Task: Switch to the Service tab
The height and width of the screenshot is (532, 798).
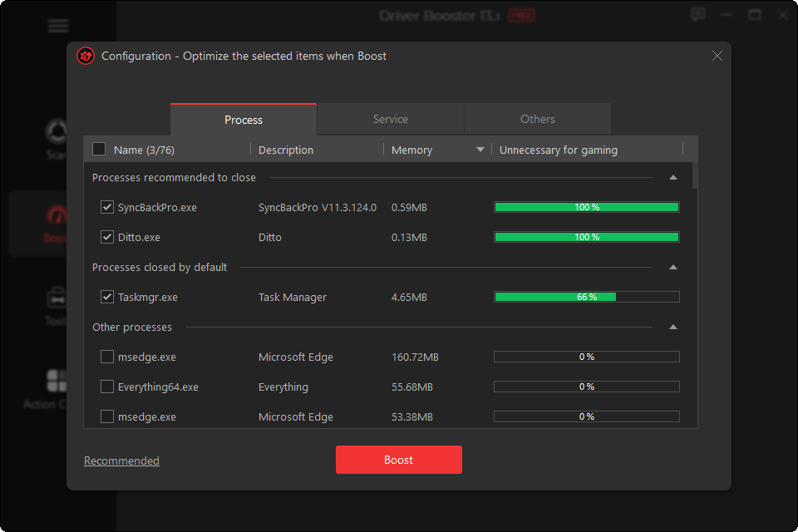Action: tap(390, 119)
